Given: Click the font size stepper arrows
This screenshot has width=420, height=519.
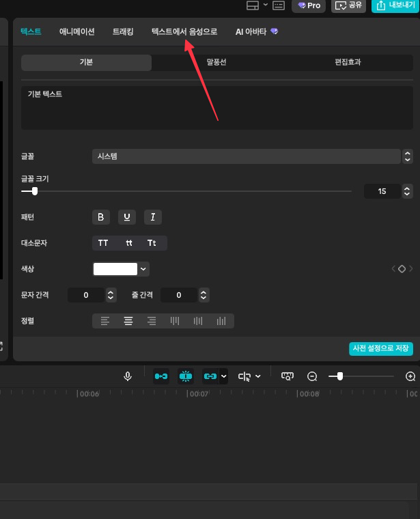Looking at the screenshot, I should [x=407, y=191].
